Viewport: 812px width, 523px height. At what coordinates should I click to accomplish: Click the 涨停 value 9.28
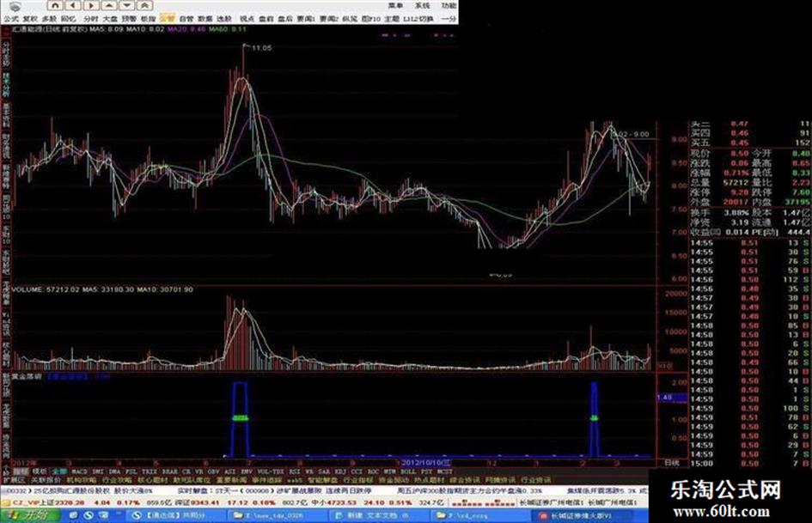tap(740, 192)
